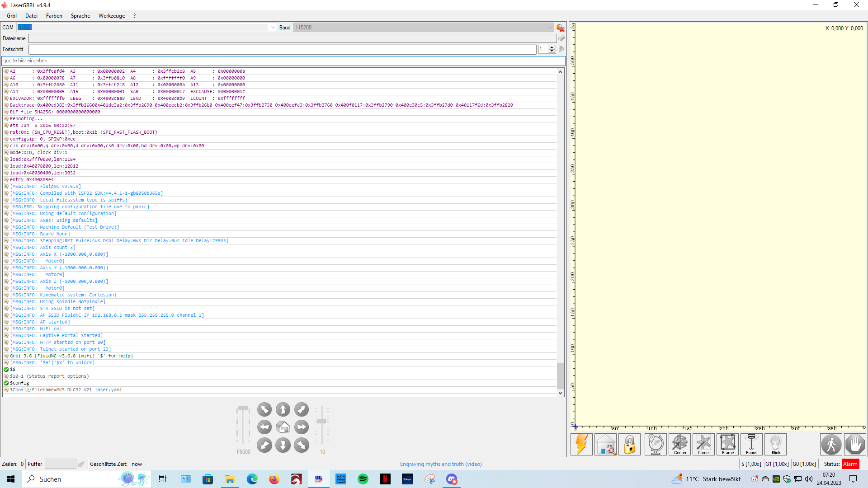Send the laser to Corner position
868x488 pixels.
(x=704, y=444)
